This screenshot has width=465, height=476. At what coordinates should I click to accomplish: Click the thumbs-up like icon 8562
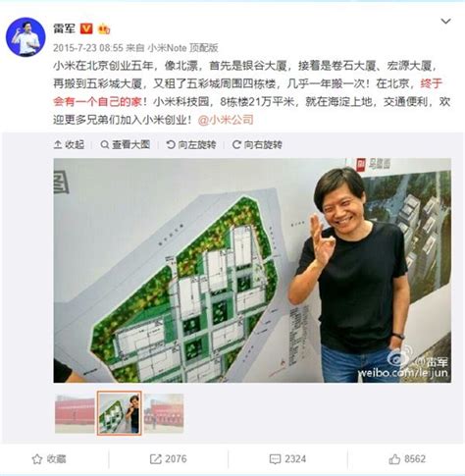pos(394,459)
